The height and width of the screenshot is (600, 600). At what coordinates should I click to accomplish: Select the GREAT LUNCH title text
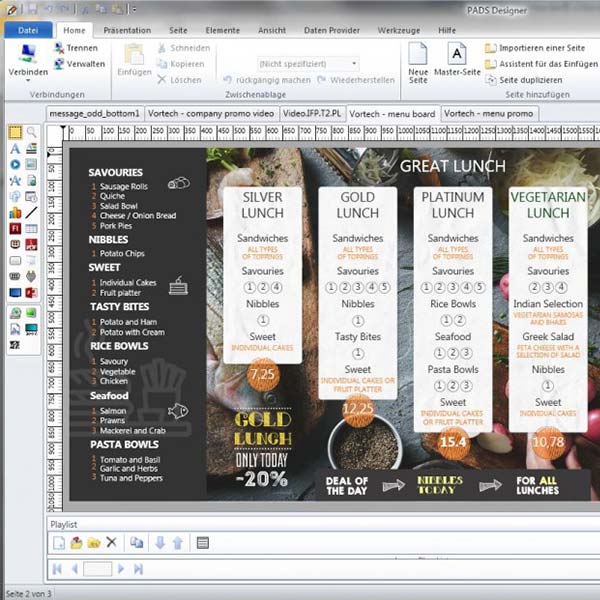pyautogui.click(x=453, y=166)
